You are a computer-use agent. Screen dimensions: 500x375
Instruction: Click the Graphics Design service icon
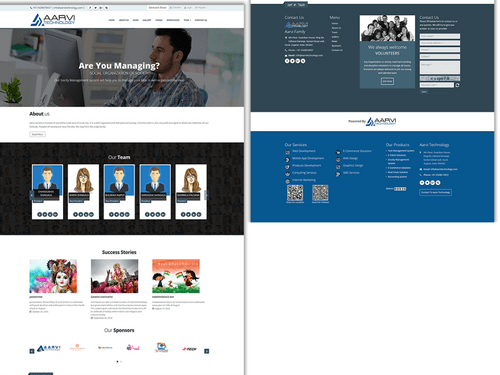pyautogui.click(x=338, y=167)
